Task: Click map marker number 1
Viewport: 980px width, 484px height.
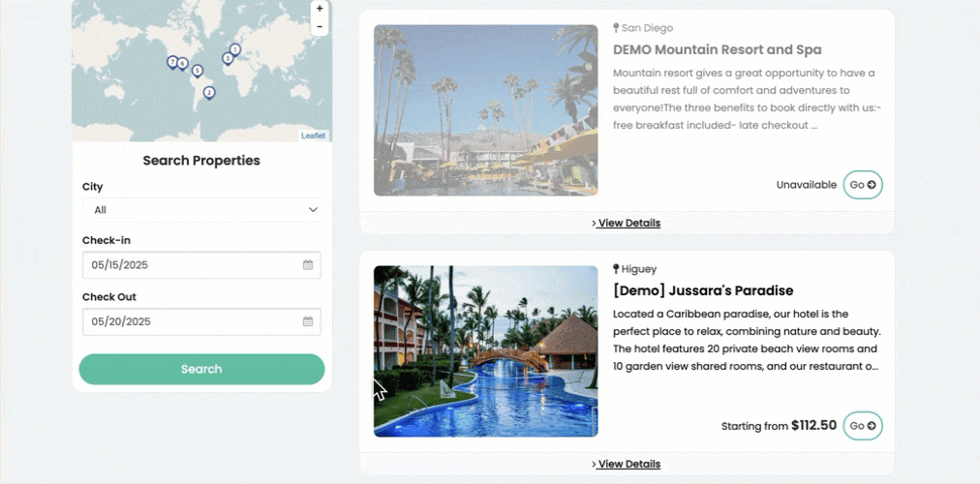Action: coord(235,49)
